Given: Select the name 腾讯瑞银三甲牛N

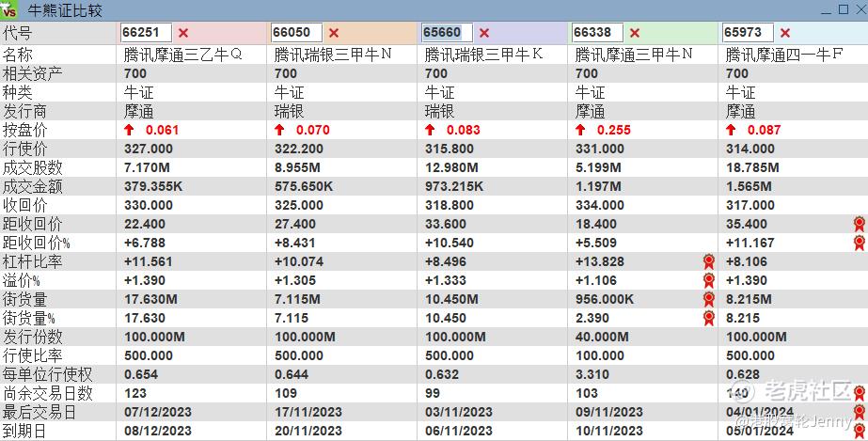Looking at the screenshot, I should tap(333, 55).
